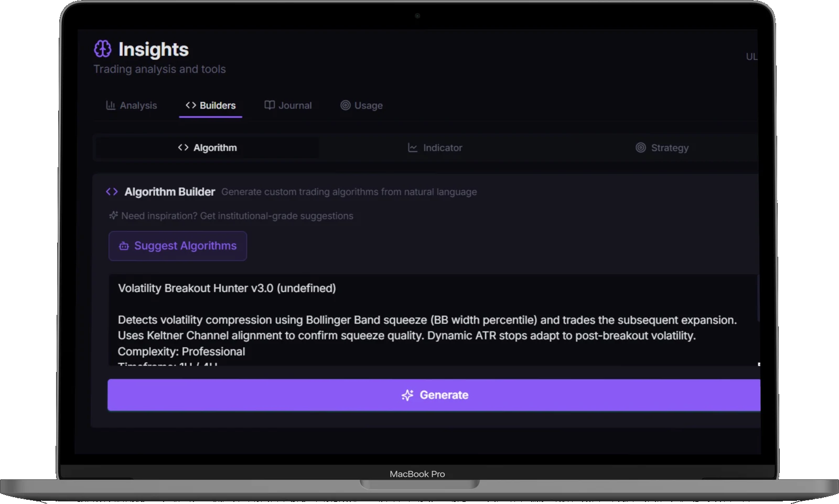The image size is (839, 504).
Task: Click into the algorithm description text area
Action: point(433,320)
